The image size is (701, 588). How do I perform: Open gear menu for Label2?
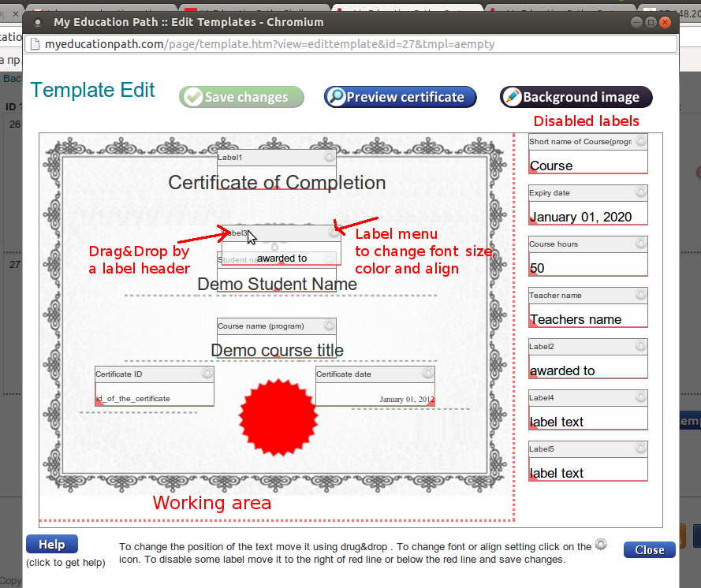(x=640, y=346)
